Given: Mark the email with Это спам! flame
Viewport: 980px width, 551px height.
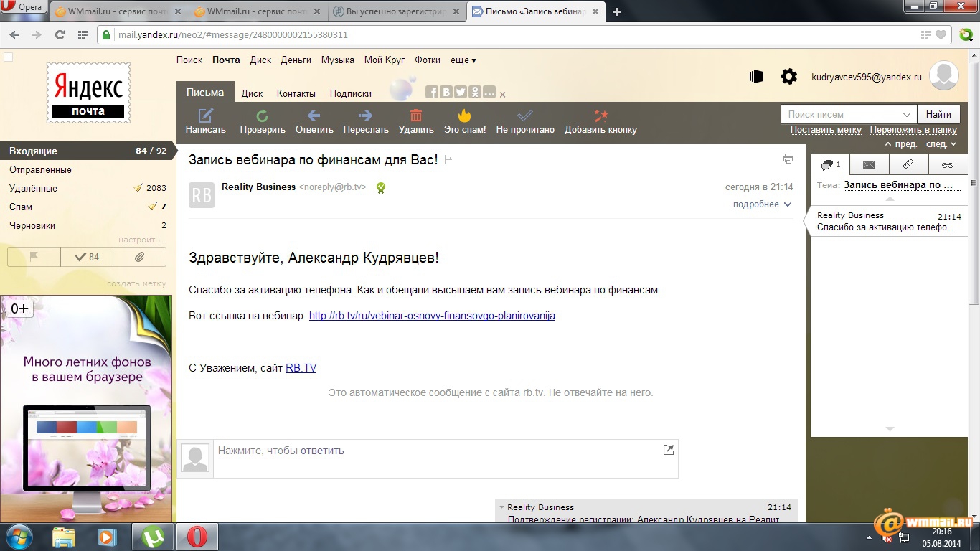Looking at the screenshot, I should tap(464, 115).
